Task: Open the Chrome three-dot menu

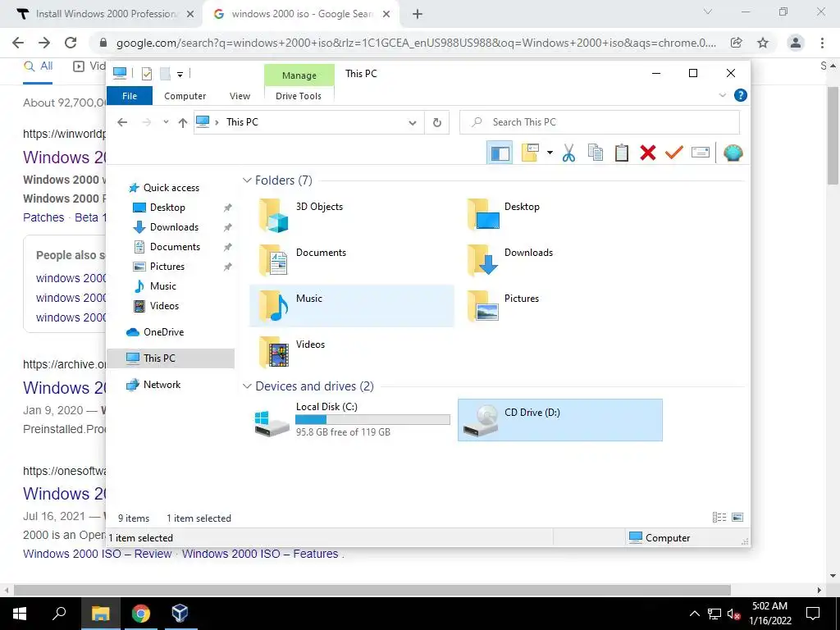Action: (822, 43)
